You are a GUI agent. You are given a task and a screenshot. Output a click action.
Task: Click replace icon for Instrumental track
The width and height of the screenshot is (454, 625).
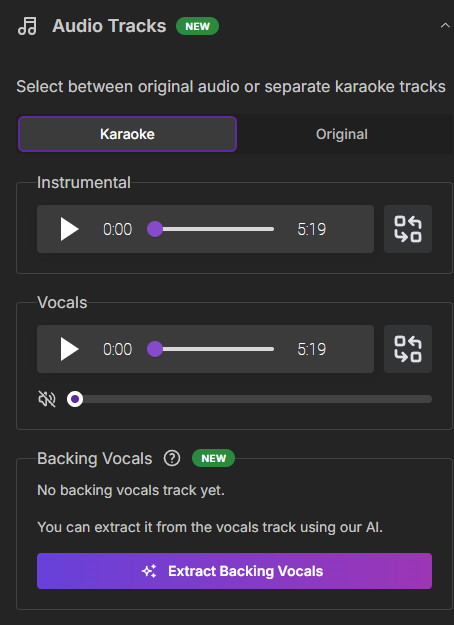click(408, 229)
